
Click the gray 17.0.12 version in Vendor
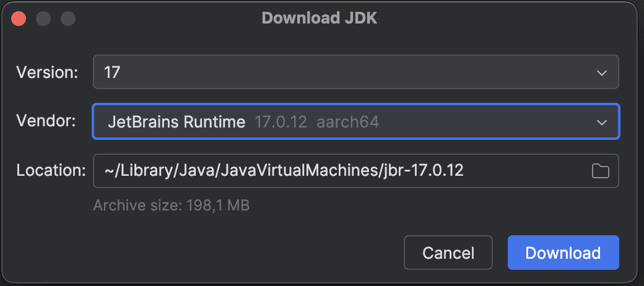point(281,123)
